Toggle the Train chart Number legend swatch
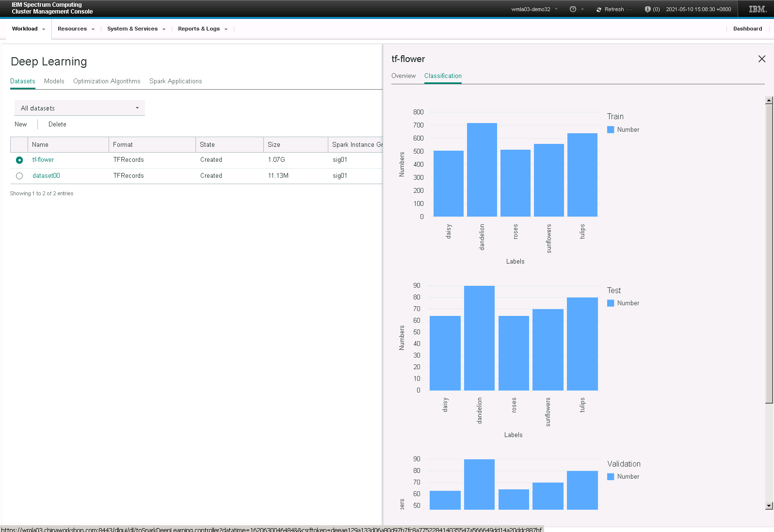Screen dimensions: 774x532 [x=611, y=130]
